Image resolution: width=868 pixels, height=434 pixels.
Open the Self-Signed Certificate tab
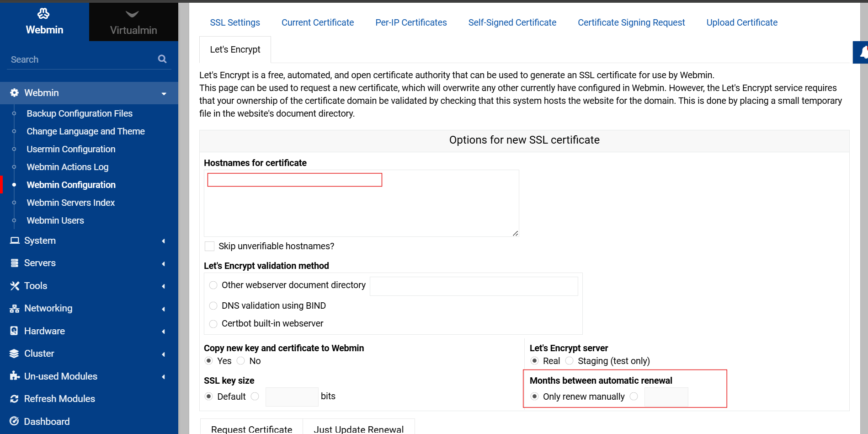(512, 22)
